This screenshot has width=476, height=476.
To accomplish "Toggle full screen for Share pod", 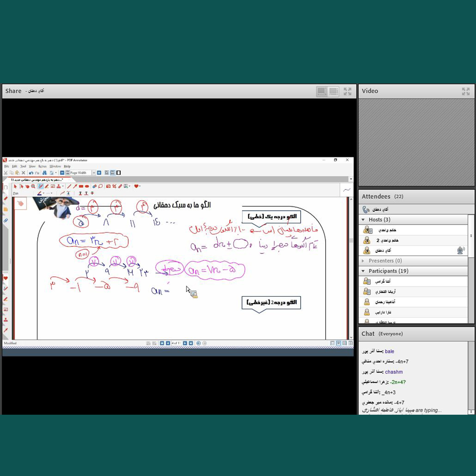I will coord(347,91).
